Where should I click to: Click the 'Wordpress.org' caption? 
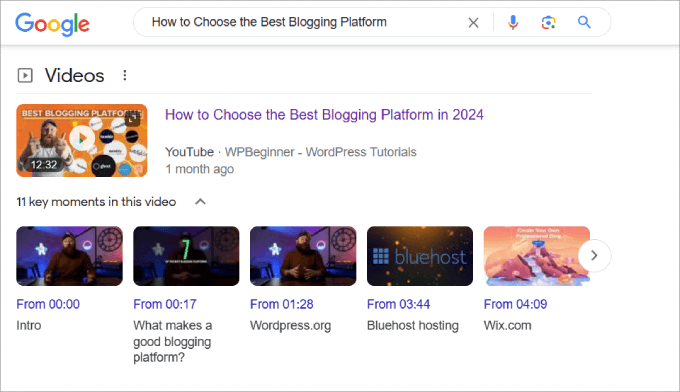pos(291,326)
